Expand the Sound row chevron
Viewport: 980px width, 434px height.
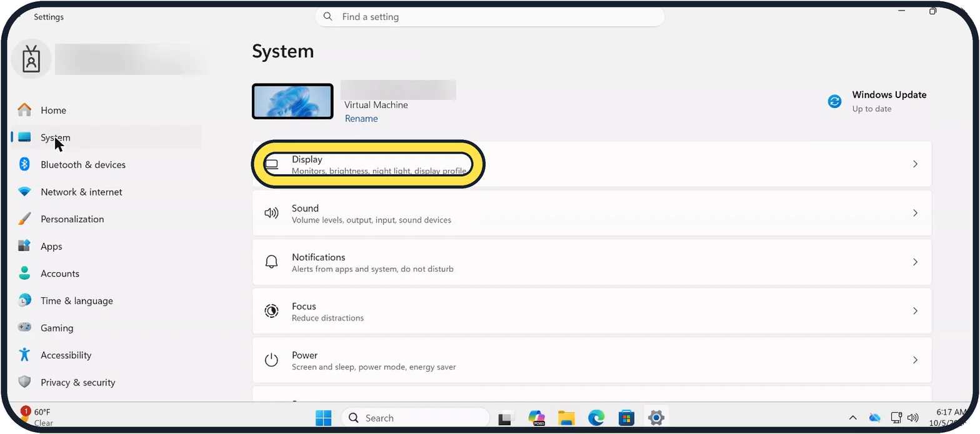(x=915, y=213)
